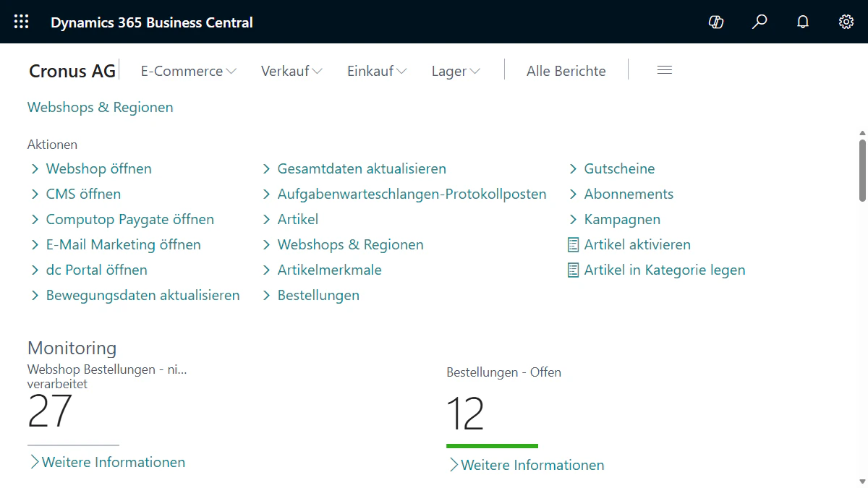Click the chevron icon before Kampagnen
The height and width of the screenshot is (488, 868).
[x=573, y=220]
